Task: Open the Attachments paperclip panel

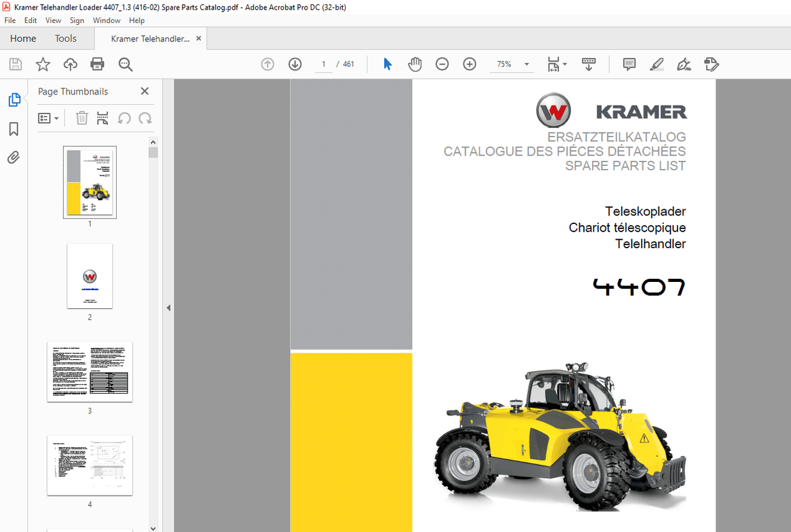Action: [x=13, y=157]
